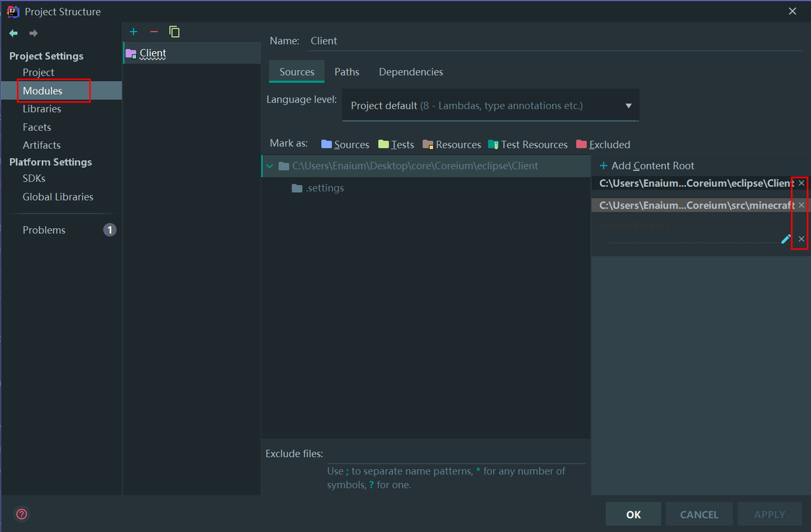Screen dimensions: 811x532
Task: Close the Project Structure dialog
Action: click(x=792, y=11)
